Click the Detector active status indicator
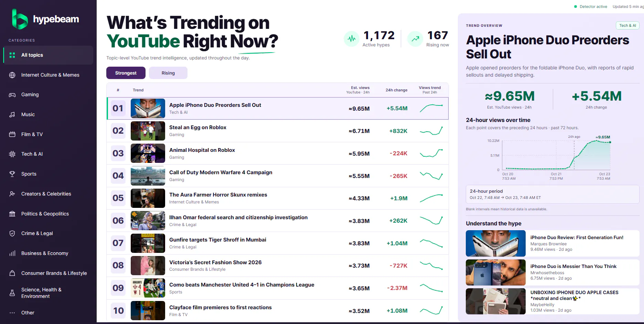This screenshot has height=324, width=644. (590, 7)
